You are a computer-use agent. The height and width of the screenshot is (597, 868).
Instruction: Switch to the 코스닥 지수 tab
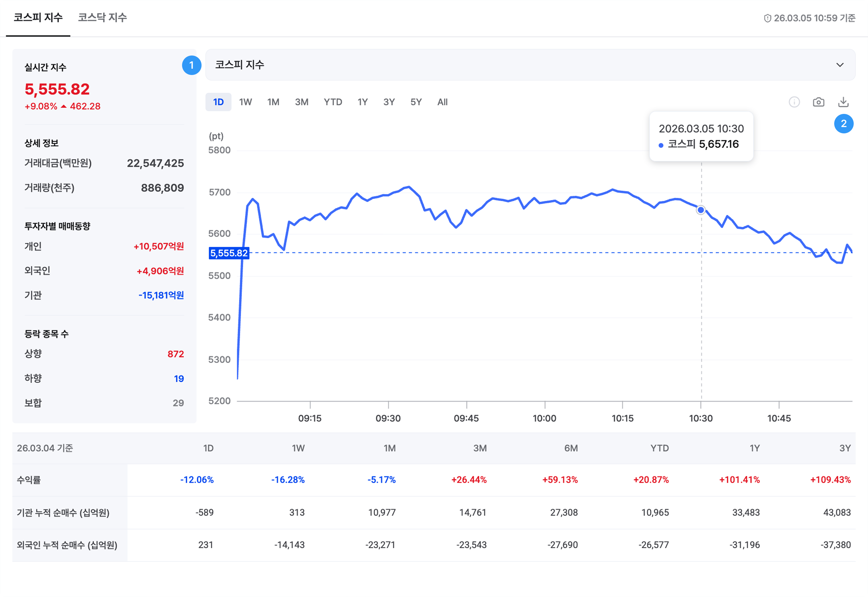tap(102, 17)
